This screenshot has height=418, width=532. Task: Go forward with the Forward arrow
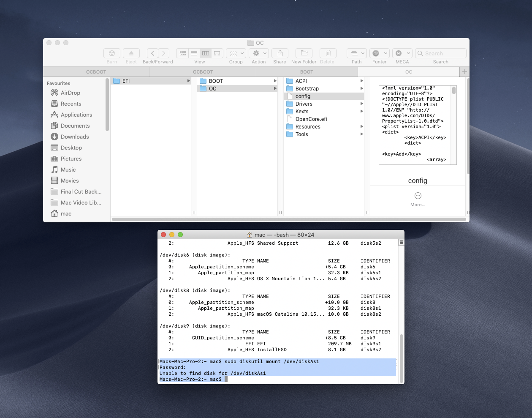tap(164, 53)
